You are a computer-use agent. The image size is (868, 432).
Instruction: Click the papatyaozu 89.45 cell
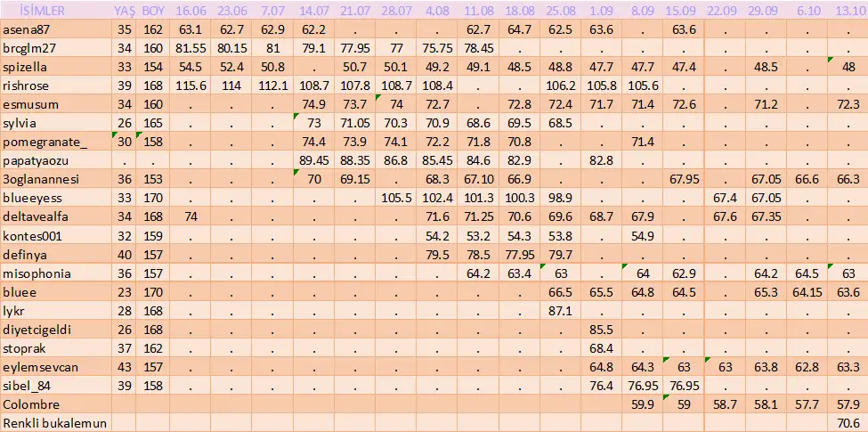coord(314,160)
